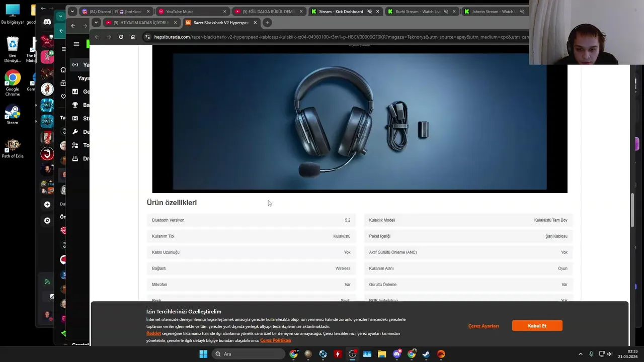The height and width of the screenshot is (362, 644).
Task: Click the Razer headset product image
Action: tap(360, 121)
